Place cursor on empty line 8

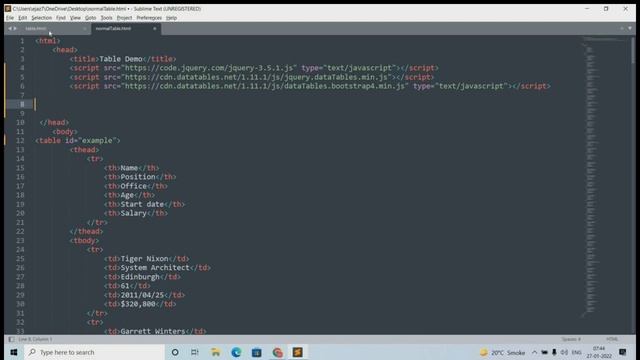point(306,104)
